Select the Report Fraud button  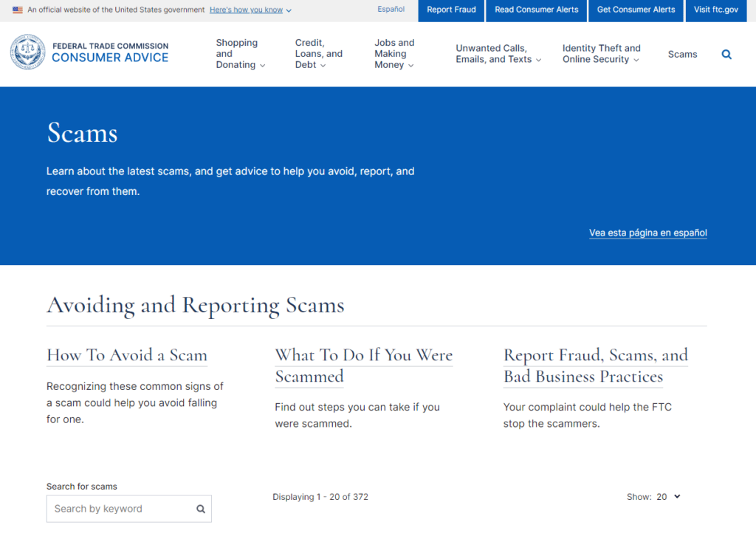(x=450, y=10)
